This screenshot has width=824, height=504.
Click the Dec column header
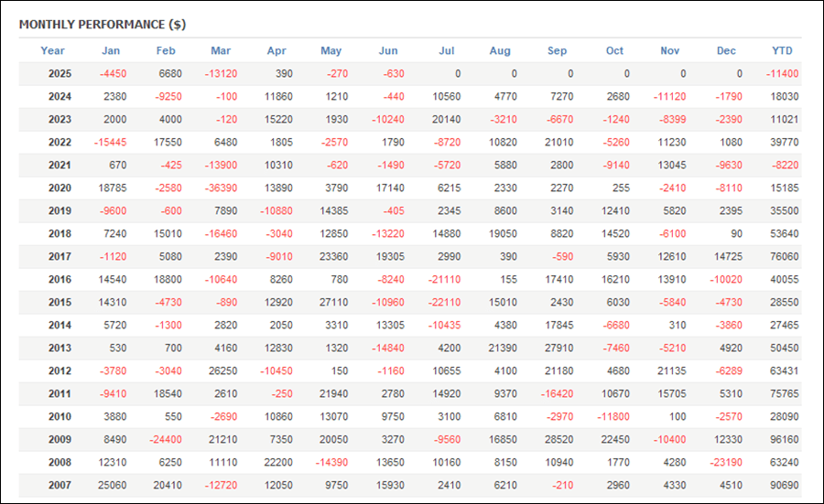point(726,50)
